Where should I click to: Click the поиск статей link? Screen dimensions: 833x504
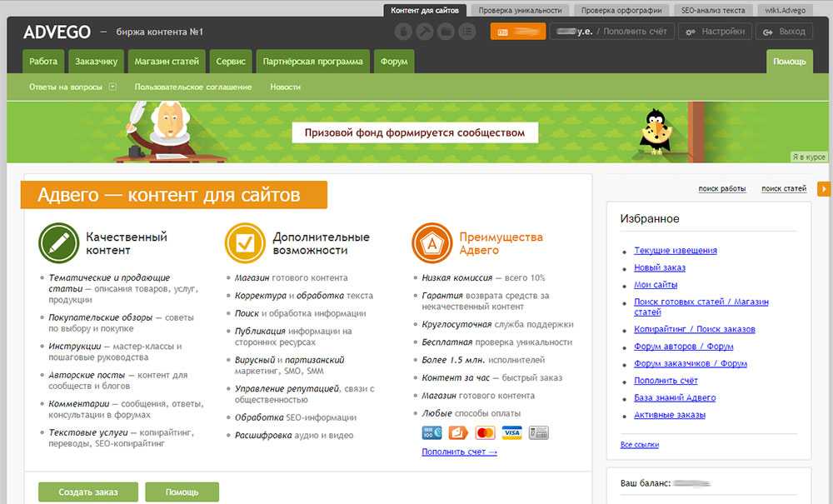tap(784, 188)
